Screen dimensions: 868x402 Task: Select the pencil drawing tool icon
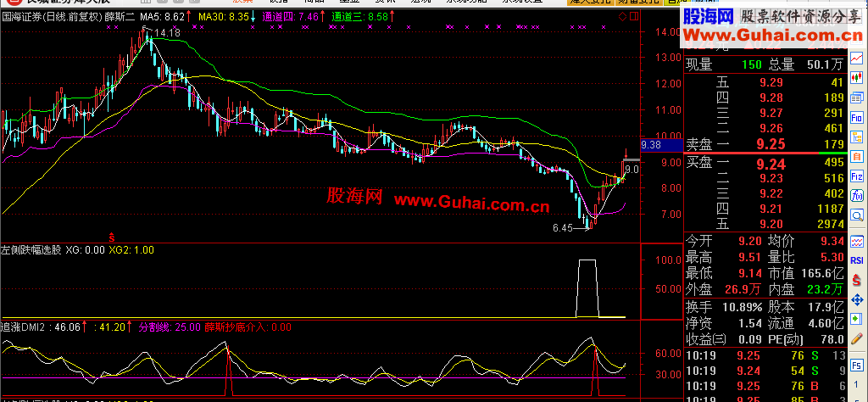[857, 338]
